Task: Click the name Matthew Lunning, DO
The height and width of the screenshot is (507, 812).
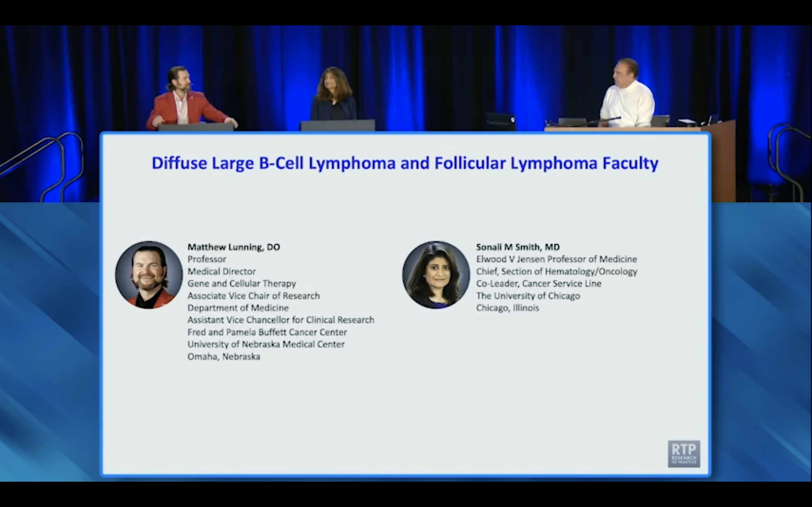Action: click(x=234, y=247)
